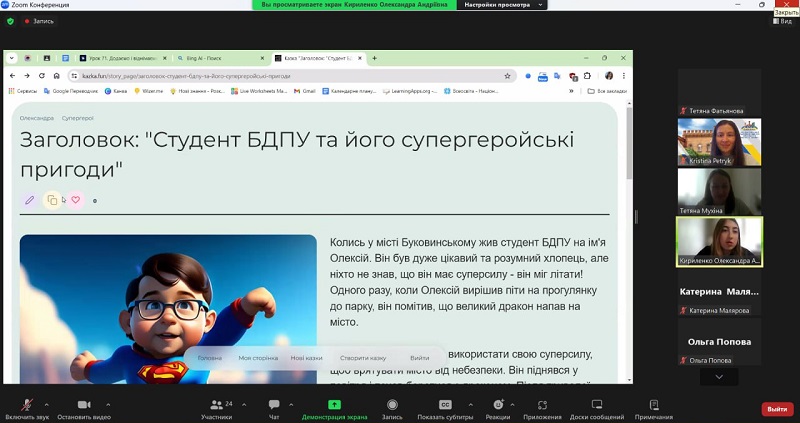Open Нові казки in site menu
Image resolution: width=800 pixels, height=423 pixels.
tap(307, 358)
